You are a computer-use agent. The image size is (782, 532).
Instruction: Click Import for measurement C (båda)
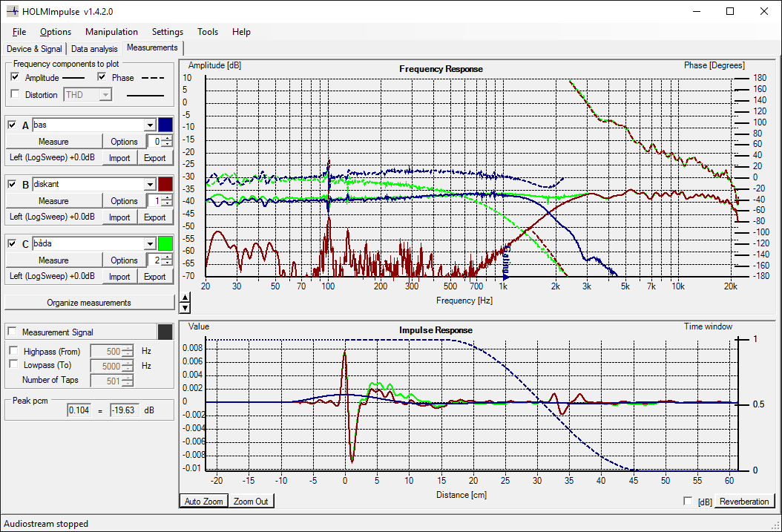(x=119, y=277)
